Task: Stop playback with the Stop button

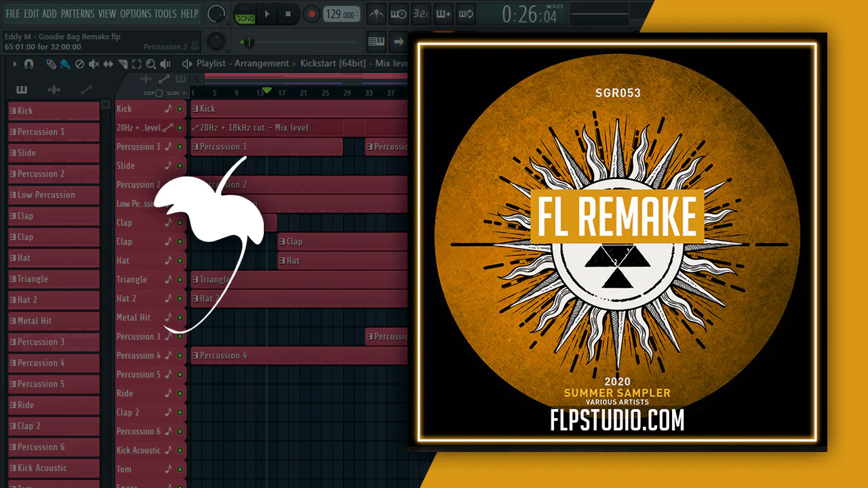Action: [288, 14]
